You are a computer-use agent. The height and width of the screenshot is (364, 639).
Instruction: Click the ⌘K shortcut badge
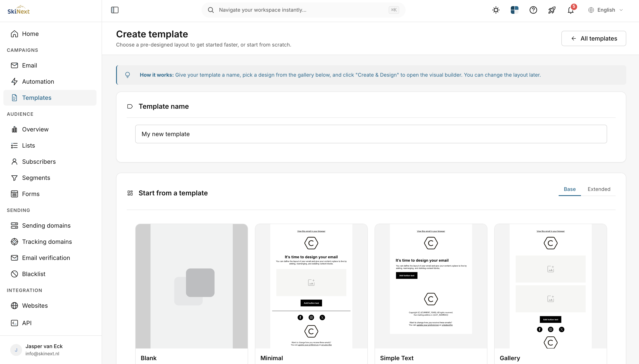click(393, 10)
